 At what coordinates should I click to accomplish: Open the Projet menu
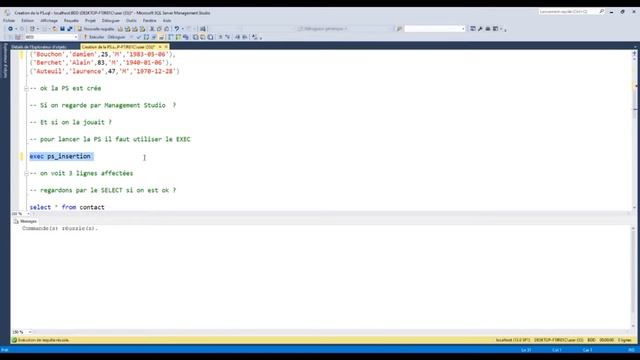click(x=90, y=20)
